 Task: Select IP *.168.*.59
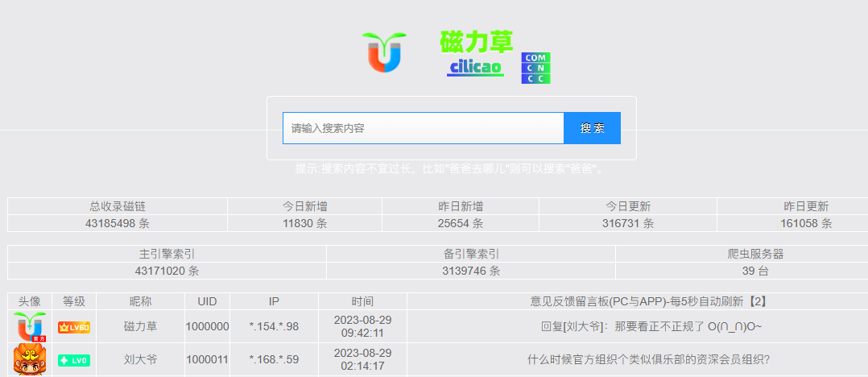[274, 360]
